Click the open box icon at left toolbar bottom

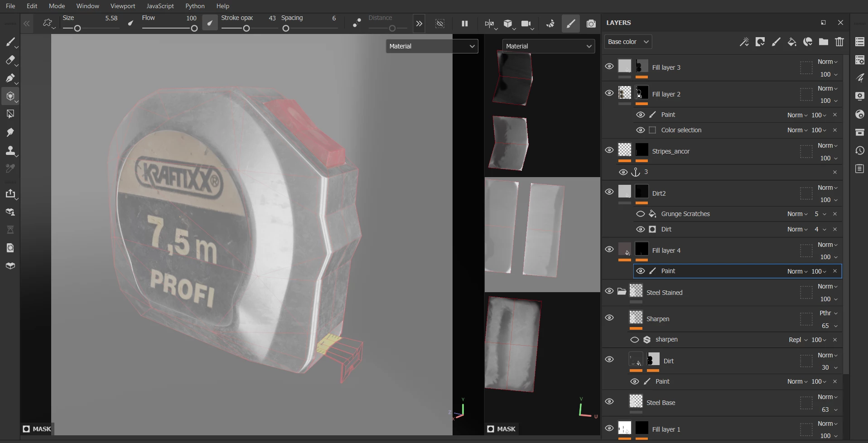pyautogui.click(x=10, y=266)
